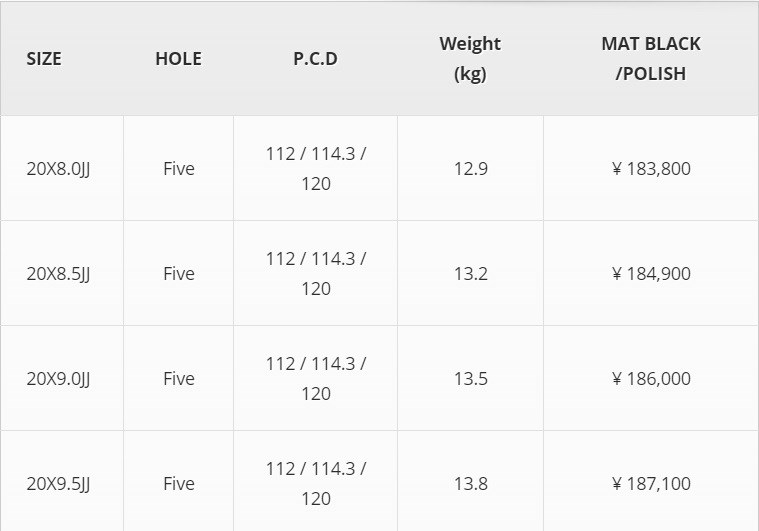Click the Weight (kg) column header

click(x=470, y=58)
